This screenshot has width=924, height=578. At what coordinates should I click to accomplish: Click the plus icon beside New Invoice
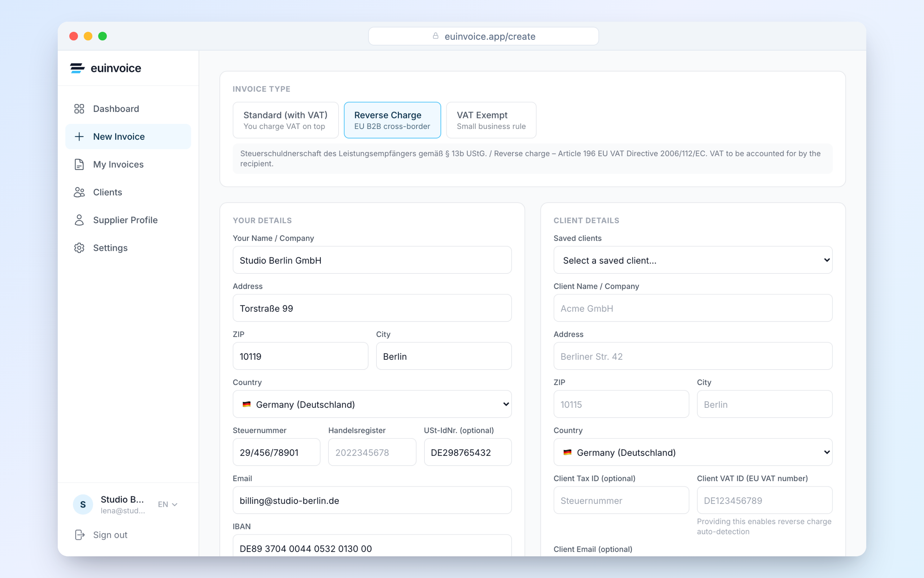[x=79, y=137]
